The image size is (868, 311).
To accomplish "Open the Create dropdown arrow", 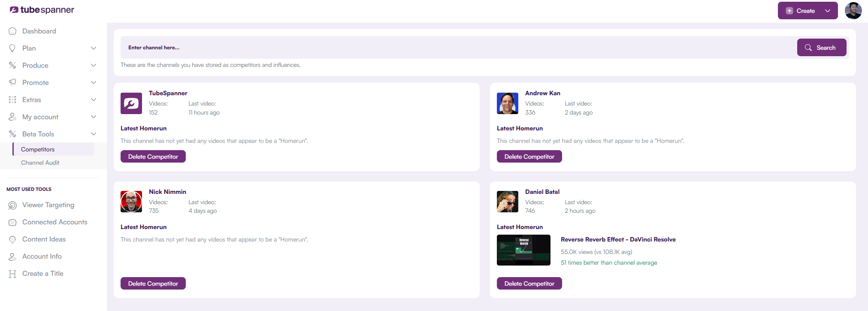I will click(x=828, y=11).
